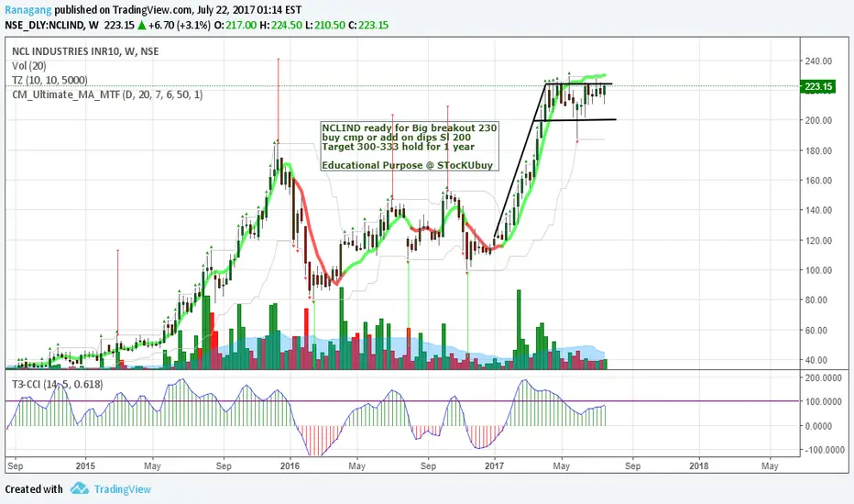The width and height of the screenshot is (854, 504).
Task: Click the 2018 label on time axis
Action: point(699,466)
